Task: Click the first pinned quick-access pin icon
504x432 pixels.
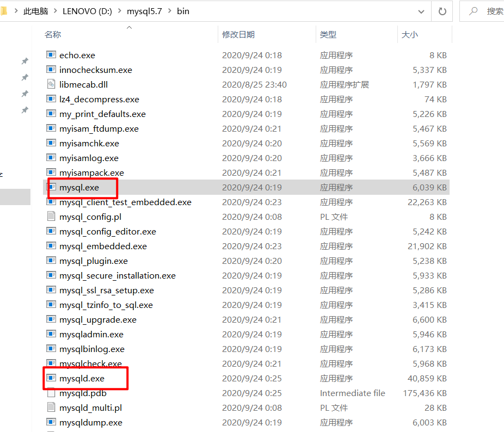Action: pyautogui.click(x=24, y=61)
